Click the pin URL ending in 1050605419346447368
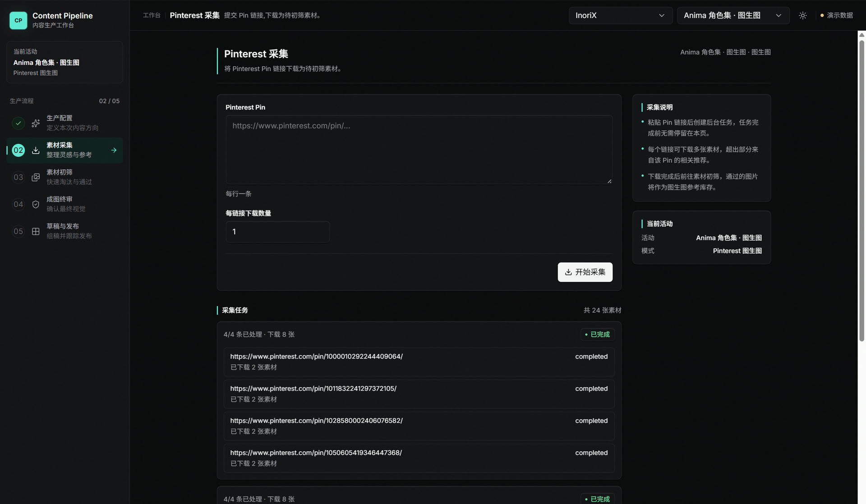866x504 pixels. tap(316, 453)
